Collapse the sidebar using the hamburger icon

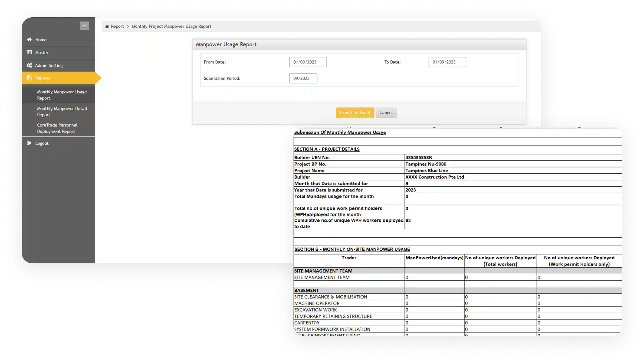pos(84,26)
